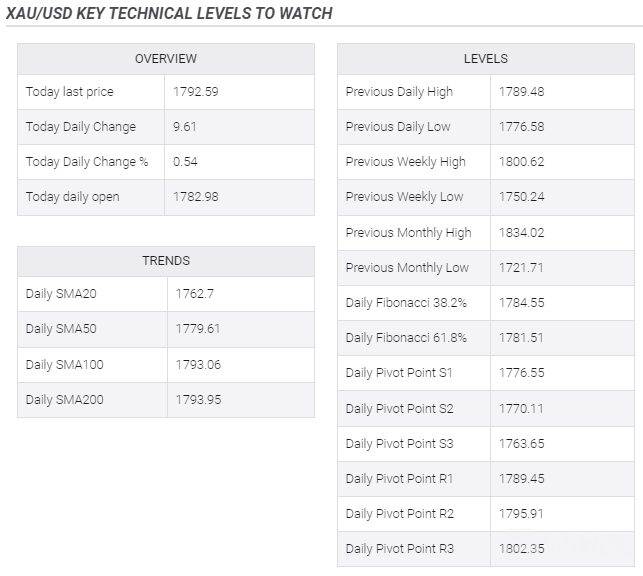
Task: Click the LEVELS table header
Action: pyautogui.click(x=486, y=59)
